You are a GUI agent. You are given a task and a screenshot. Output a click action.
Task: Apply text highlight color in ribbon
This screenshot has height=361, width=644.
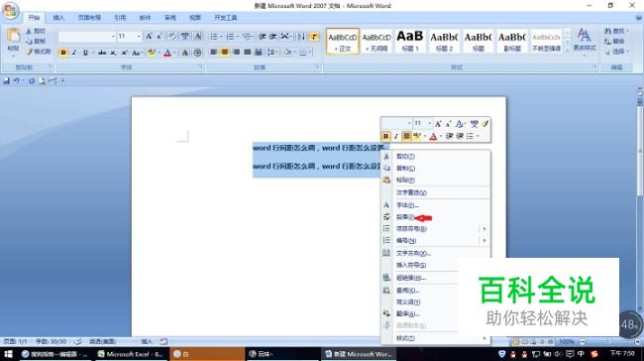click(x=152, y=53)
